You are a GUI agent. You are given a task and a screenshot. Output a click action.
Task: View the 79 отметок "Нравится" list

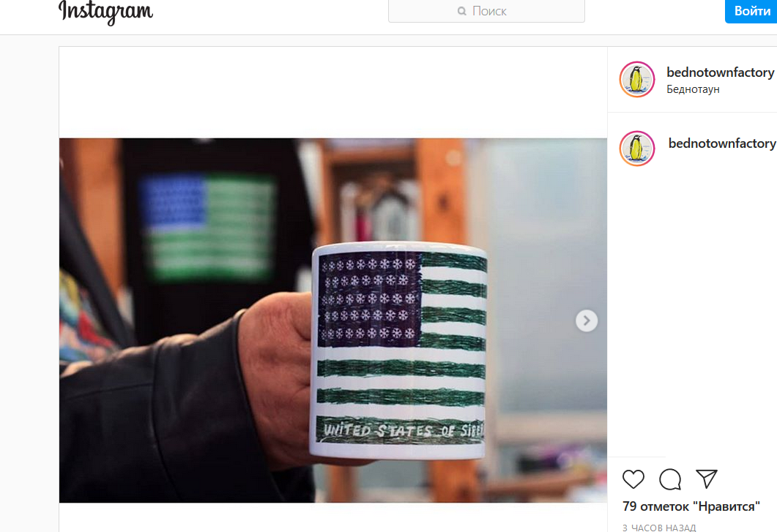691,506
